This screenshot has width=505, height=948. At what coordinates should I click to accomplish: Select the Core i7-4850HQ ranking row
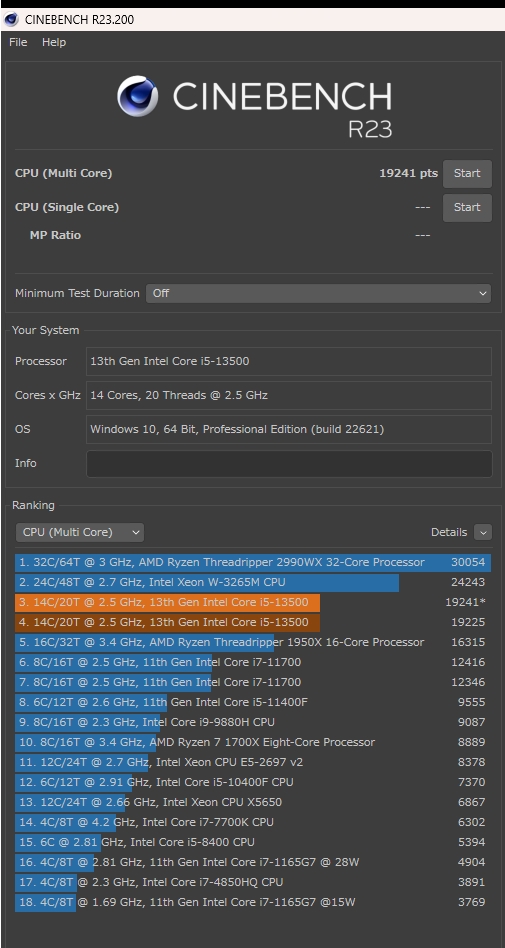click(253, 881)
